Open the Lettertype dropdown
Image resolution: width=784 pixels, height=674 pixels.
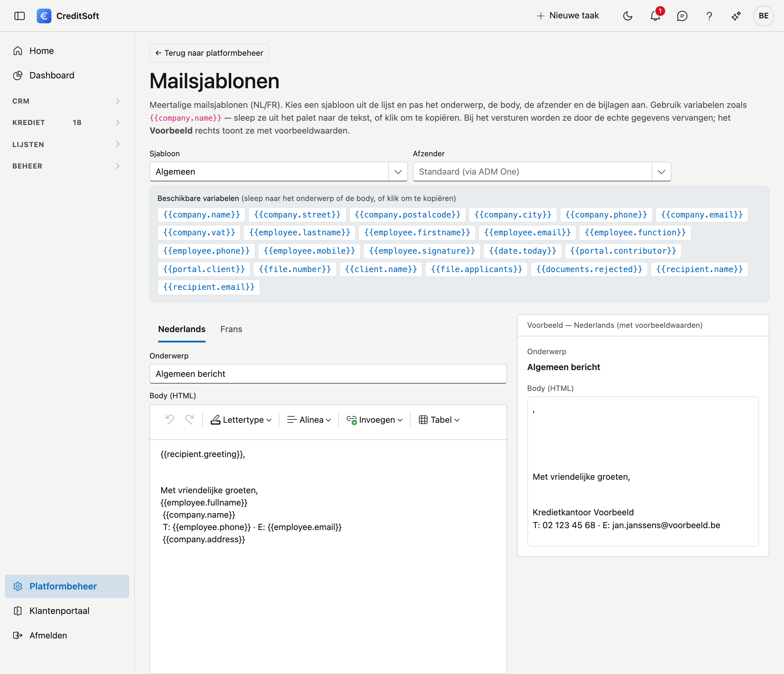click(241, 420)
